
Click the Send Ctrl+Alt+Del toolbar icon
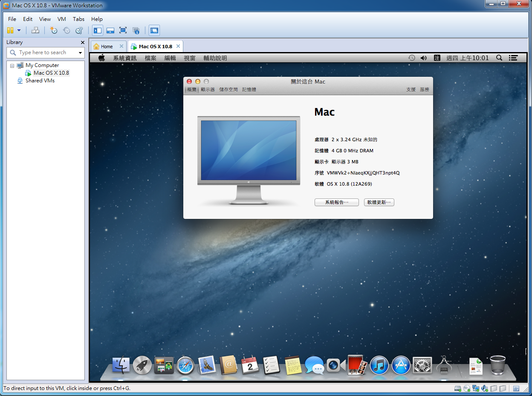click(35, 30)
